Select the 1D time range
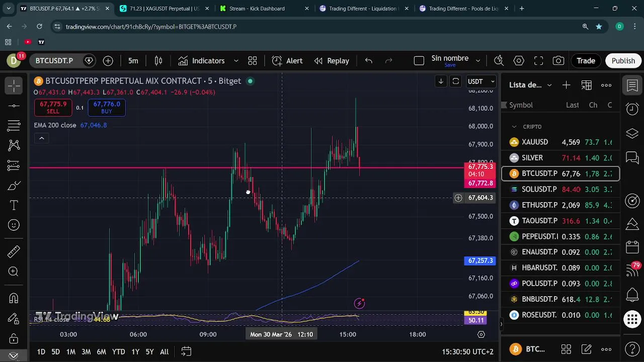 coord(41,352)
